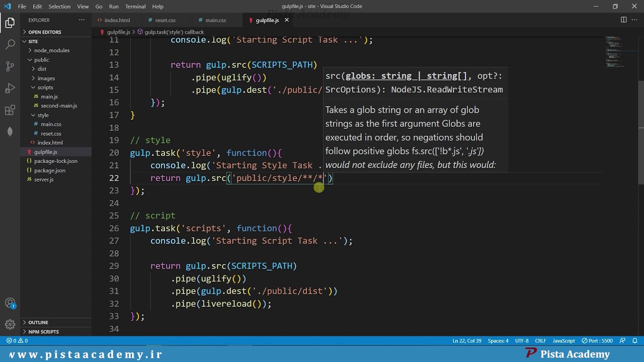Image resolution: width=644 pixels, height=362 pixels.
Task: Open the Explorer view in the activity bar
Action: pos(10,23)
